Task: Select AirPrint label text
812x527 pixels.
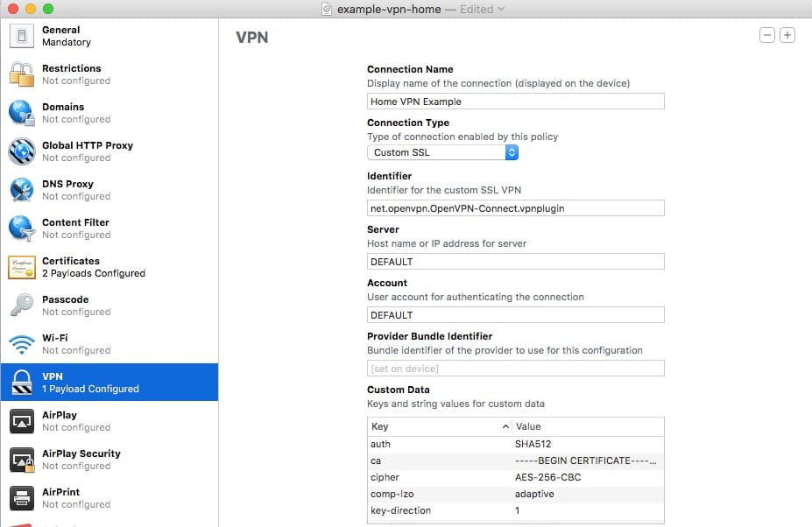Action: (x=60, y=492)
